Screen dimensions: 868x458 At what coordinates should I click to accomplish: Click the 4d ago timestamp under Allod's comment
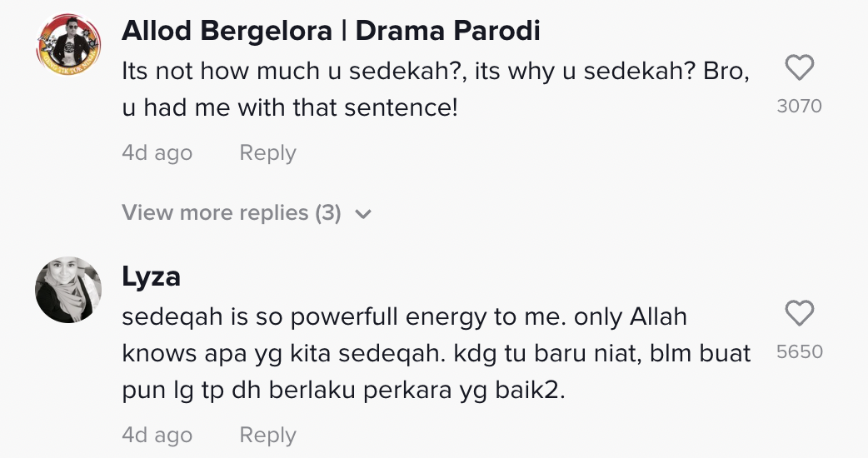(157, 153)
